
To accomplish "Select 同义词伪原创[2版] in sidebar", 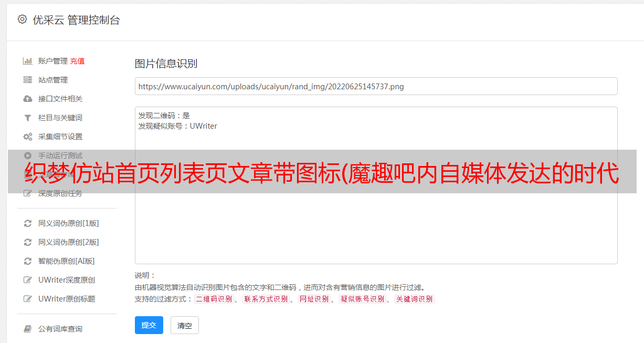I will pos(69,242).
